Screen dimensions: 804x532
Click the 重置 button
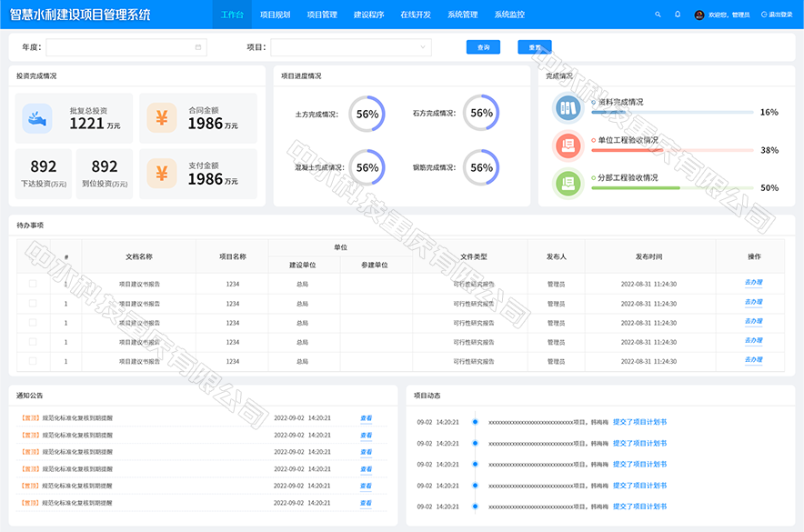pos(535,47)
